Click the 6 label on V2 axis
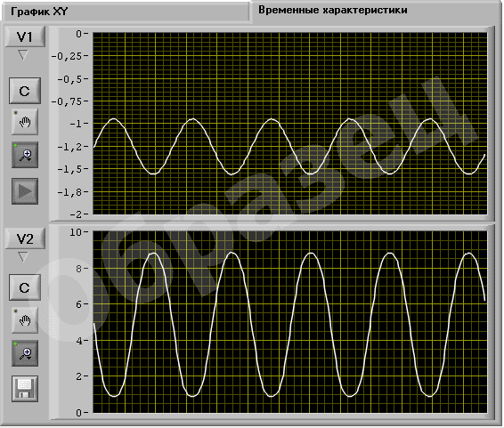Image resolution: width=504 pixels, height=428 pixels. [79, 304]
